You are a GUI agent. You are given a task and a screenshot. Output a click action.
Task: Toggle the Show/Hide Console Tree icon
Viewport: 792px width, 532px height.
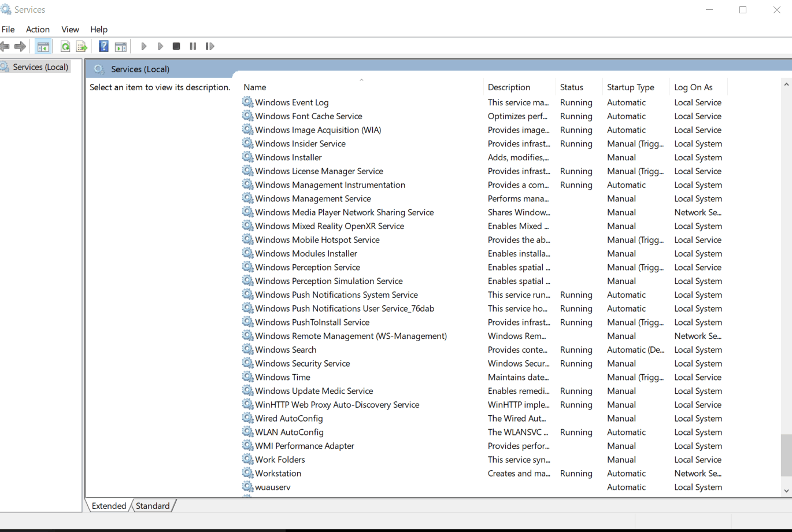click(x=43, y=46)
